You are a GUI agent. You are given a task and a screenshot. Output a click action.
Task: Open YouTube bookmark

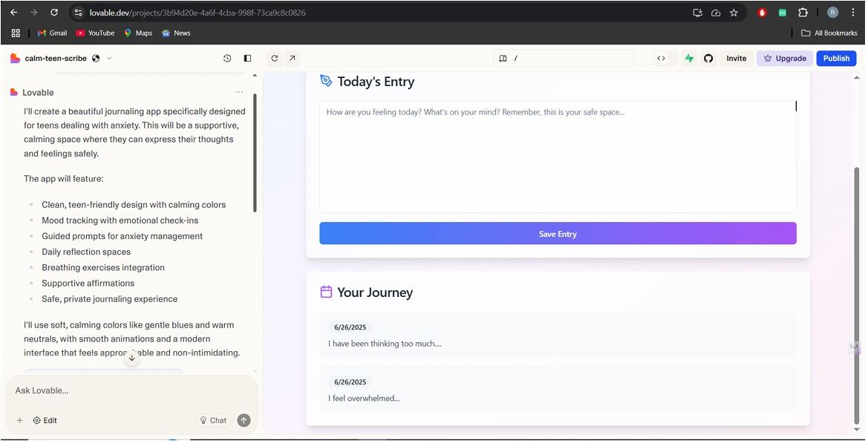pyautogui.click(x=95, y=33)
